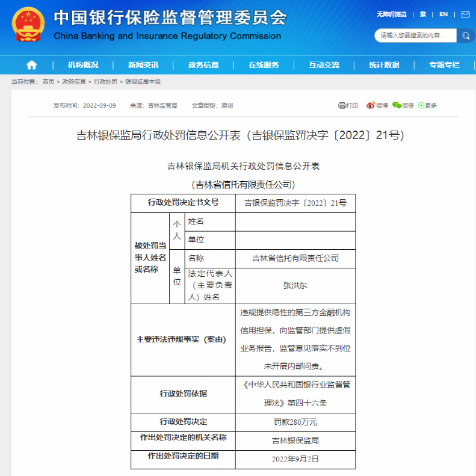Open the mail envelope icon

pyautogui.click(x=464, y=14)
